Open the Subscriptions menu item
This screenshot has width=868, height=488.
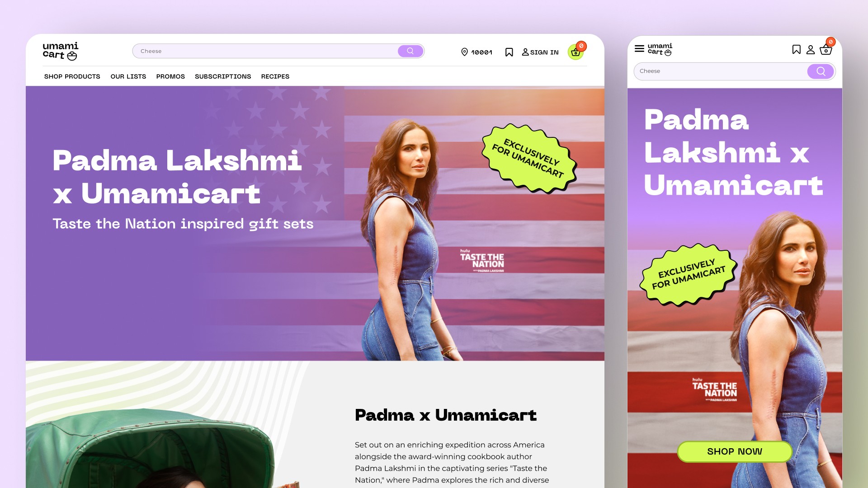click(223, 76)
